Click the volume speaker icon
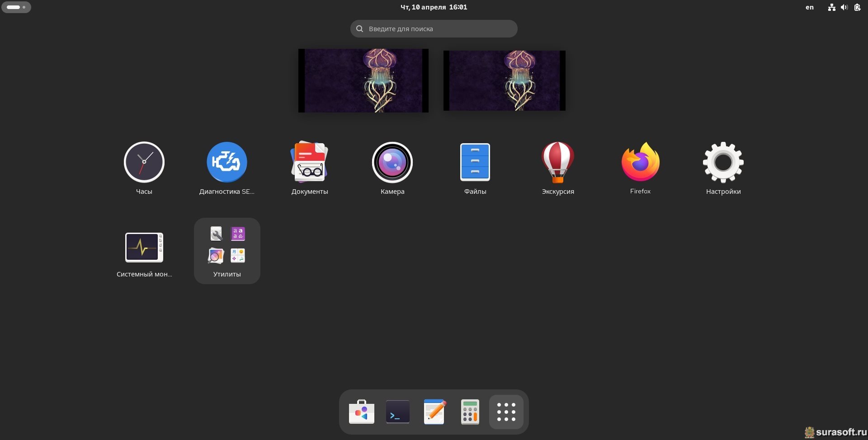Image resolution: width=868 pixels, height=440 pixels. click(x=844, y=7)
